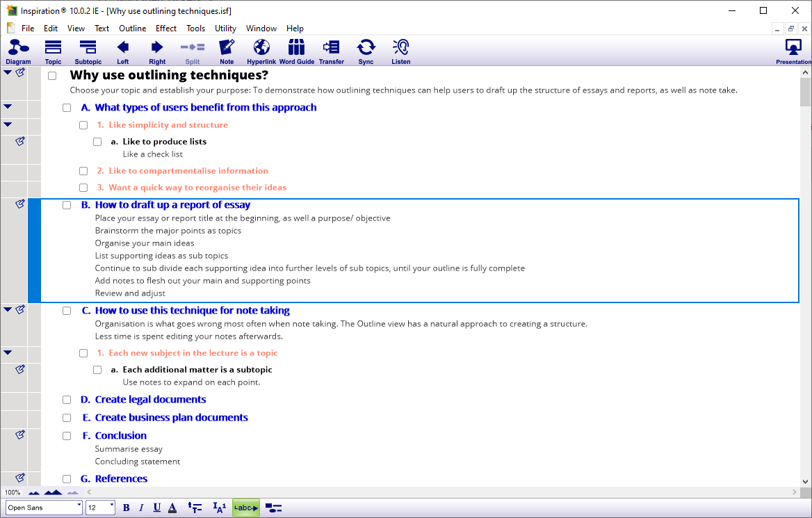Screen dimensions: 812x518
Task: Check box for 'Want a quick way to reorganise'
Action: [x=83, y=188]
